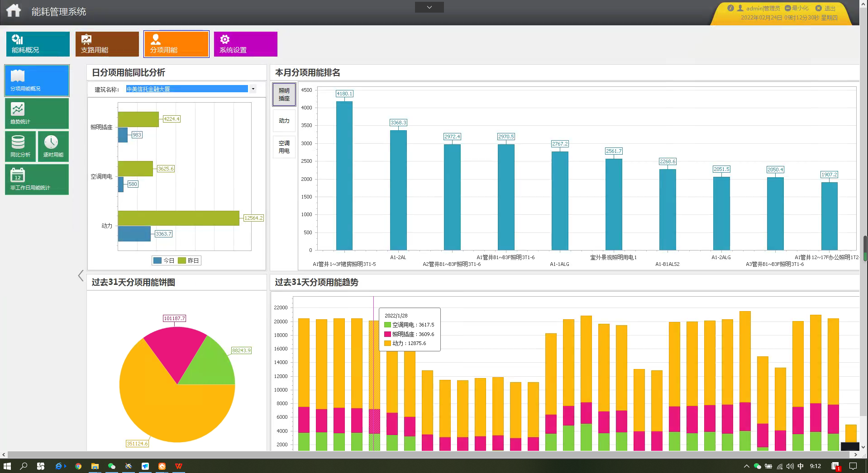Open the 系统设置 system settings module
Screen dimensions: 868x473
pos(245,44)
